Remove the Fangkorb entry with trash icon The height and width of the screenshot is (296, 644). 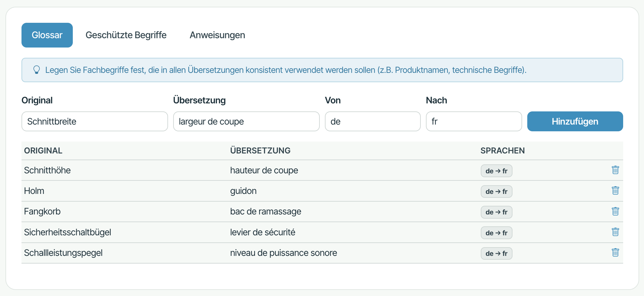(x=615, y=212)
